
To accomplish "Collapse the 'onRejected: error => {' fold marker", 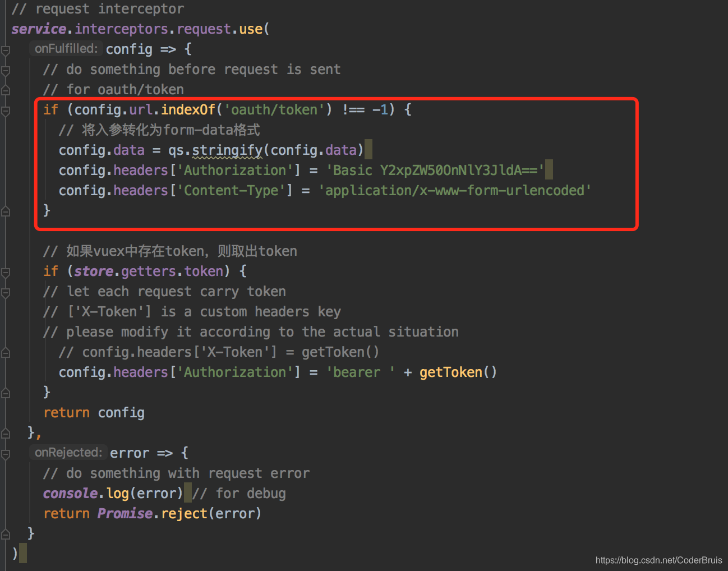I will pos(6,455).
